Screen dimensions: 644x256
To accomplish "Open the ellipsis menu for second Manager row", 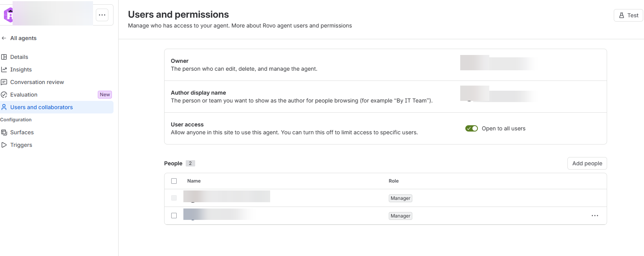I will pyautogui.click(x=595, y=216).
